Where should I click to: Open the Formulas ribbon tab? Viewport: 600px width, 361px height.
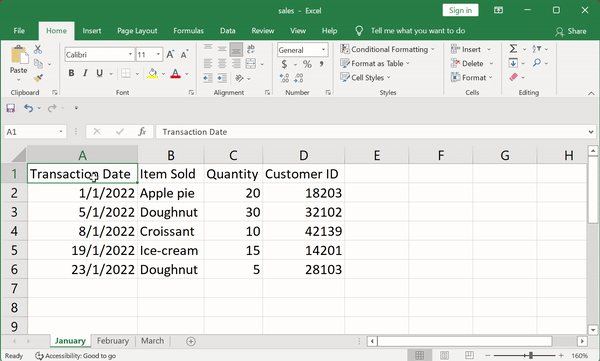188,31
